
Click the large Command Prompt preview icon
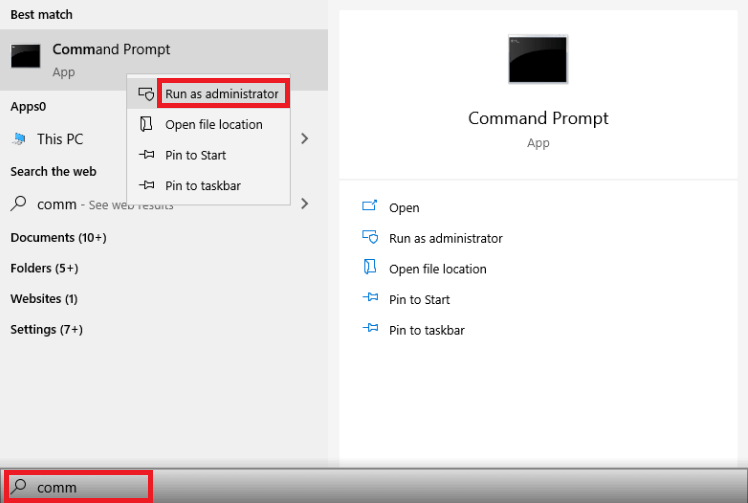pos(538,60)
